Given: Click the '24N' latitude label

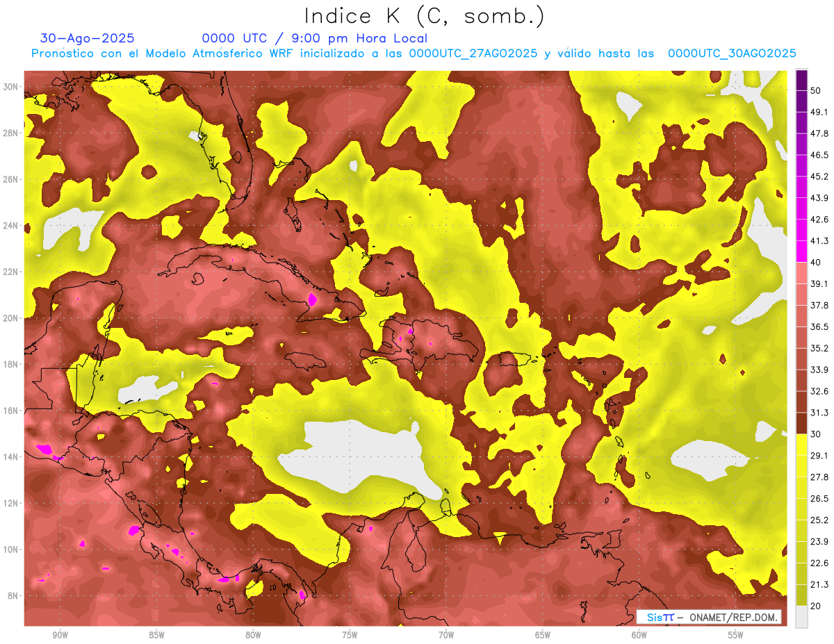Looking at the screenshot, I should (12, 226).
